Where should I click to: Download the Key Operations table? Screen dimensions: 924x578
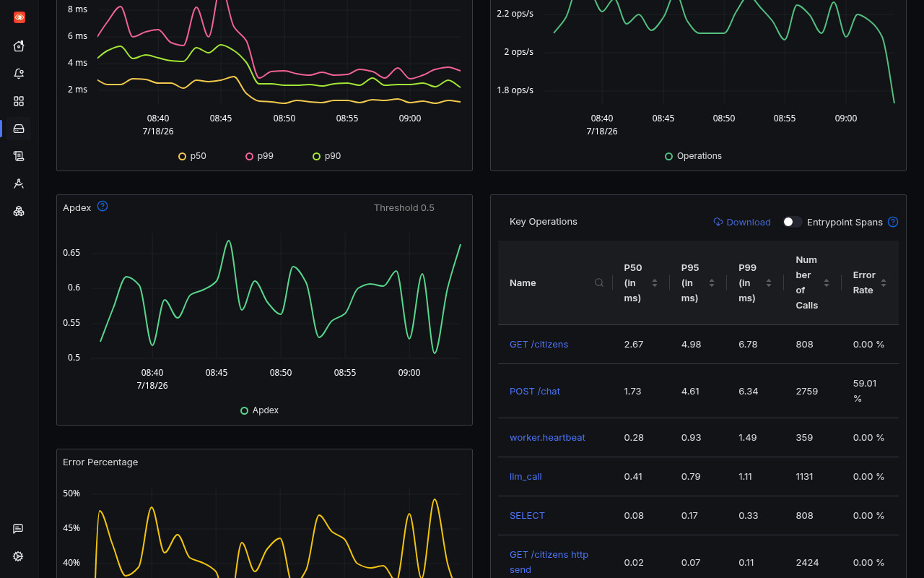(742, 222)
